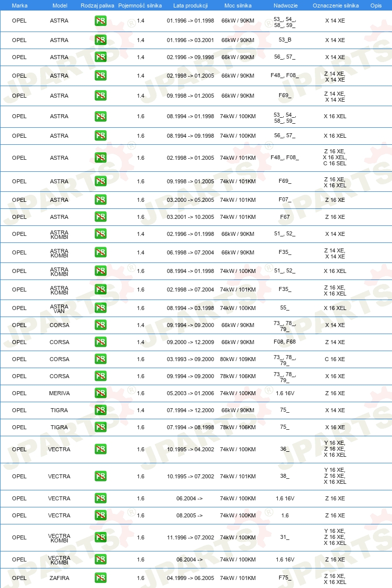Image resolution: width=392 pixels, height=588 pixels.
Task: Click the fuel icon in the ASTRA VAN row
Action: 100,308
